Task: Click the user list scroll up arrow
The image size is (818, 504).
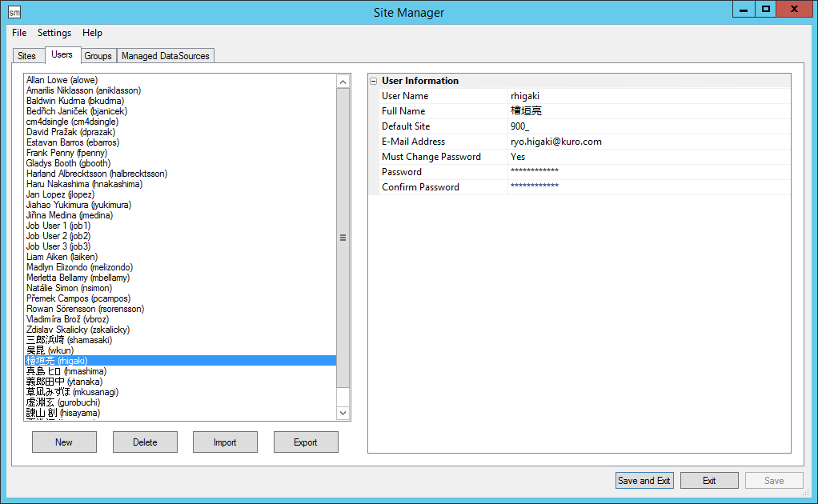Action: [x=343, y=82]
